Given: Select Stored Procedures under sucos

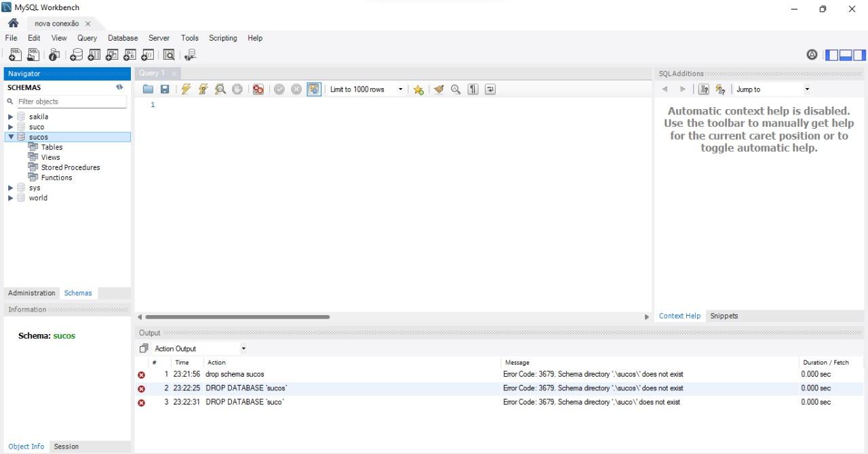Looking at the screenshot, I should pos(70,167).
